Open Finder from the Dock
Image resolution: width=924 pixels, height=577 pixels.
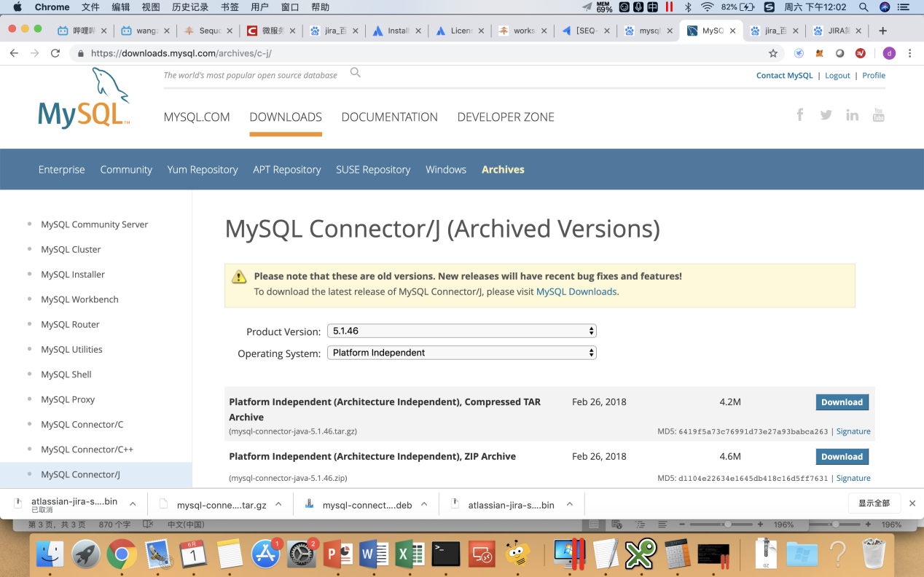coord(50,555)
